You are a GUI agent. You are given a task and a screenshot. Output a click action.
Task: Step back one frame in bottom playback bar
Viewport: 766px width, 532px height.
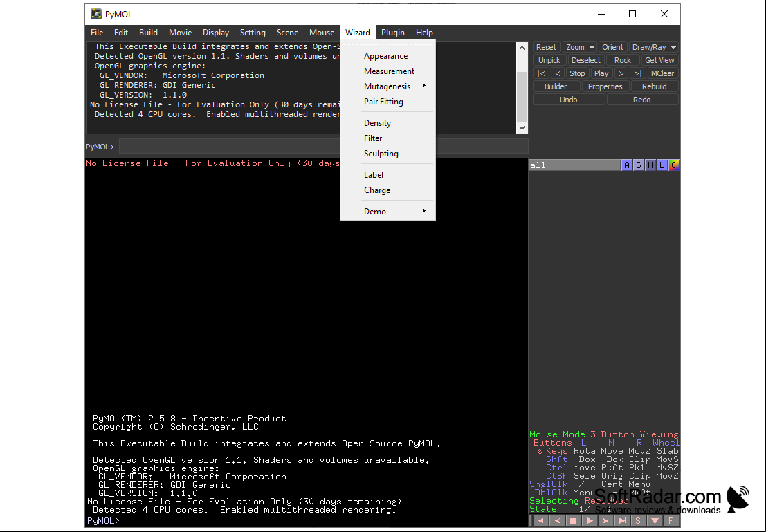[x=557, y=521]
